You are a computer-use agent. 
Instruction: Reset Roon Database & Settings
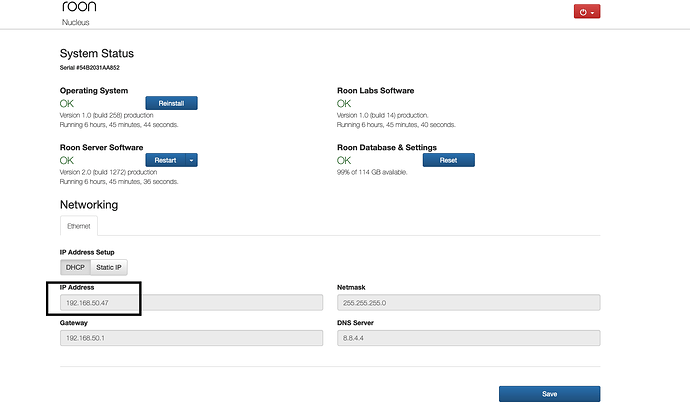[448, 160]
